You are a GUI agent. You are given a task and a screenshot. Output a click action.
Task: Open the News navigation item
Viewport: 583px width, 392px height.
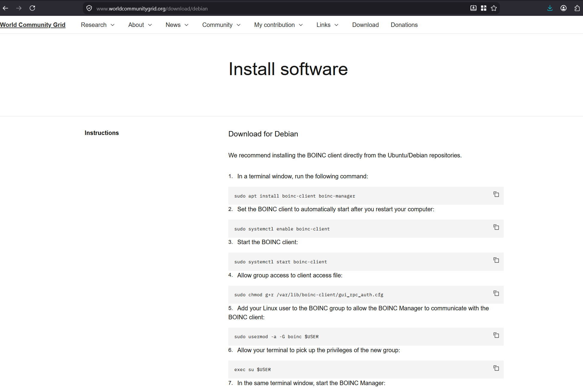[x=173, y=25]
